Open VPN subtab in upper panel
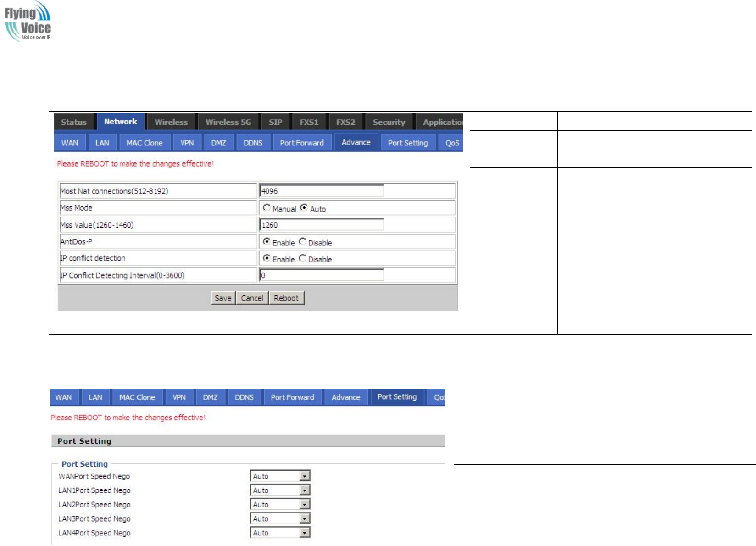756x546 pixels. [x=187, y=143]
